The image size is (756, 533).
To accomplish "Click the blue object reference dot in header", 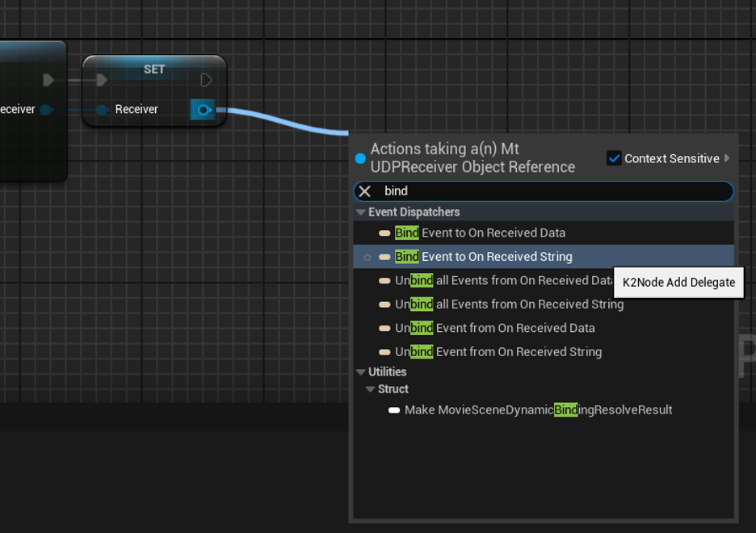I will (360, 158).
